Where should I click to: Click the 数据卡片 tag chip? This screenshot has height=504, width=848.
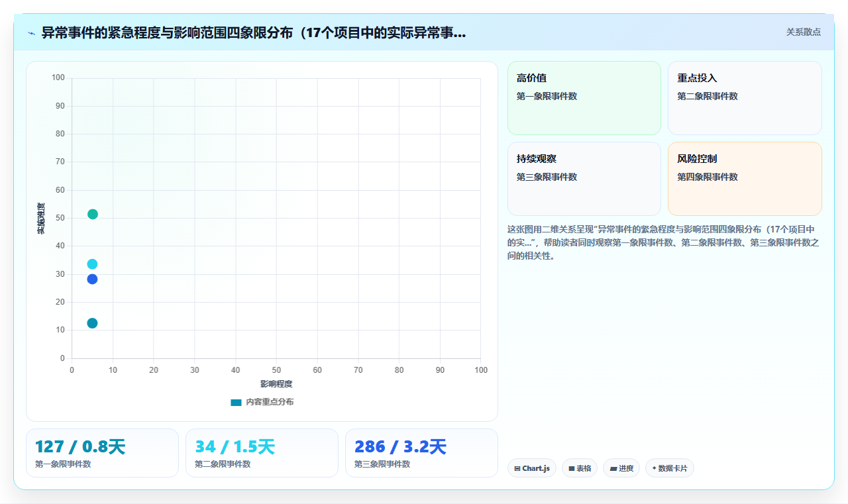tap(670, 468)
